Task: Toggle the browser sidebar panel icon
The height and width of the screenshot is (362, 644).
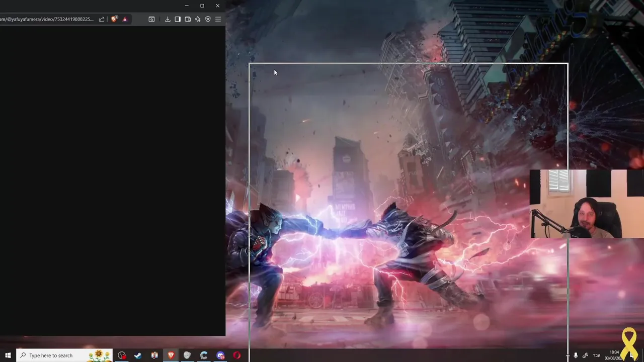Action: [x=178, y=19]
